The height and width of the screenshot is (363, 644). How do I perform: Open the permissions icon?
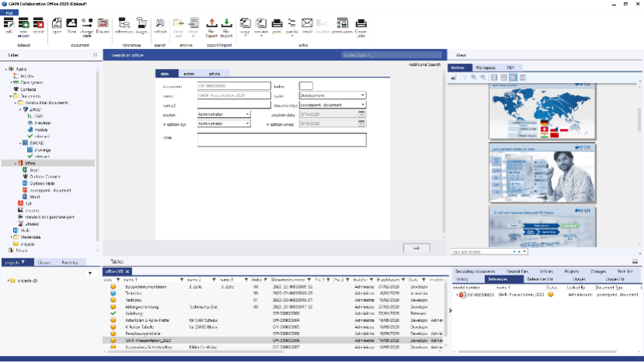pos(342,23)
